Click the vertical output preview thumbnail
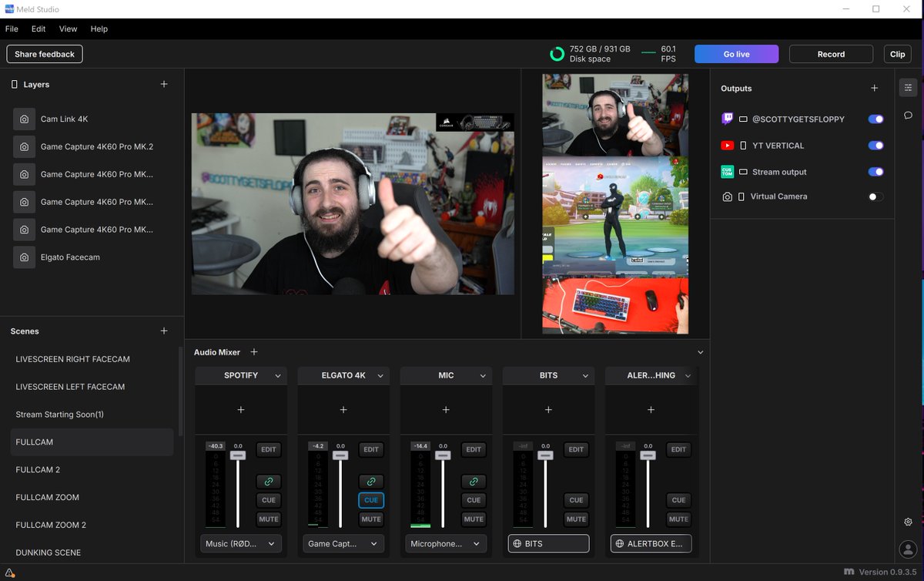The image size is (924, 581). (x=615, y=203)
